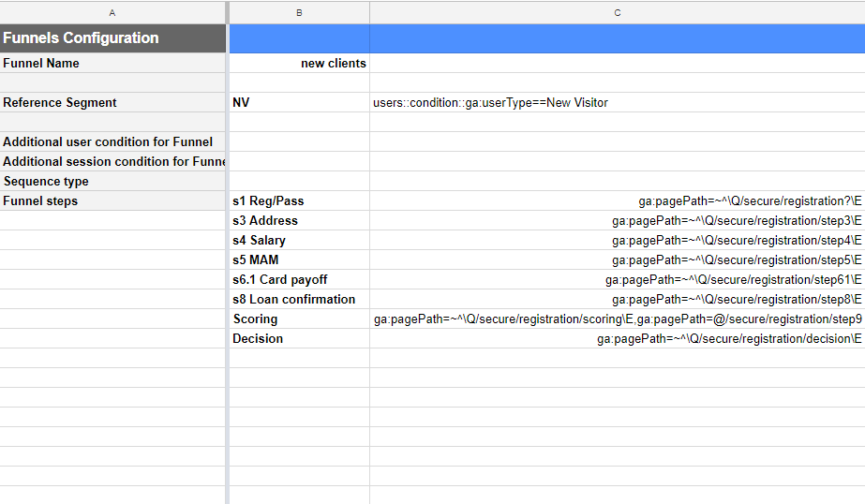The width and height of the screenshot is (865, 504).
Task: Click the frozen column divider bar after column A
Action: click(x=228, y=252)
